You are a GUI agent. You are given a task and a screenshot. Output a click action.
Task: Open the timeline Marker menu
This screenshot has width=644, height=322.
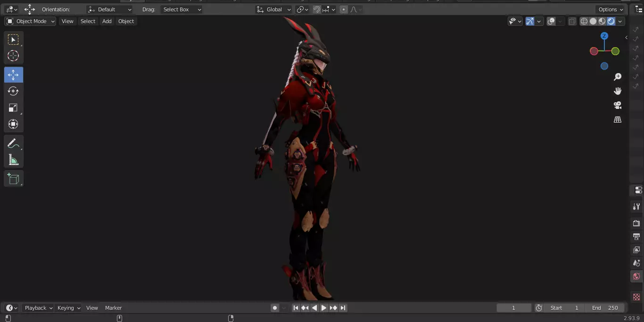[113, 308]
